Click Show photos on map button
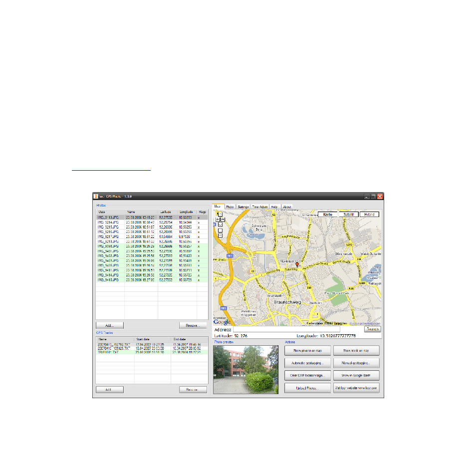 pos(307,351)
